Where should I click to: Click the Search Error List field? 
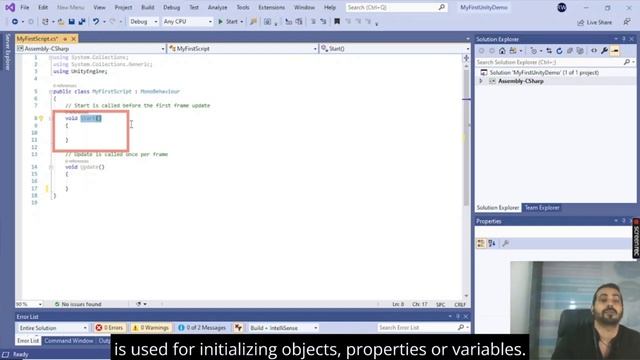coord(423,328)
